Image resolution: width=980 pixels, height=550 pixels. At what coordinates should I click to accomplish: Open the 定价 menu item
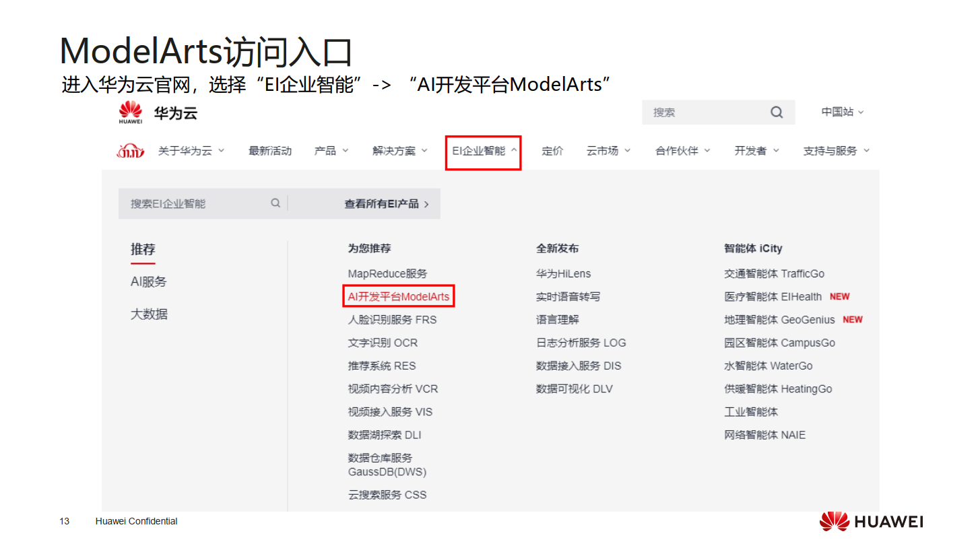(552, 151)
